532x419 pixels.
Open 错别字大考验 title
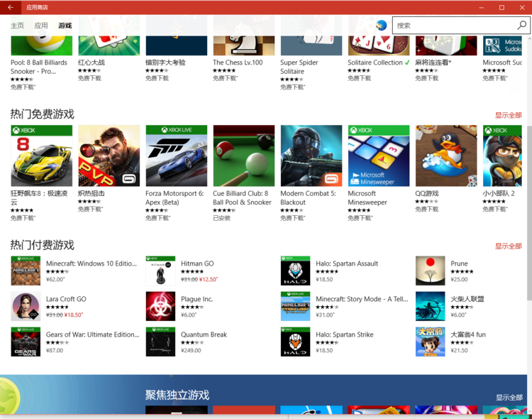pos(165,62)
